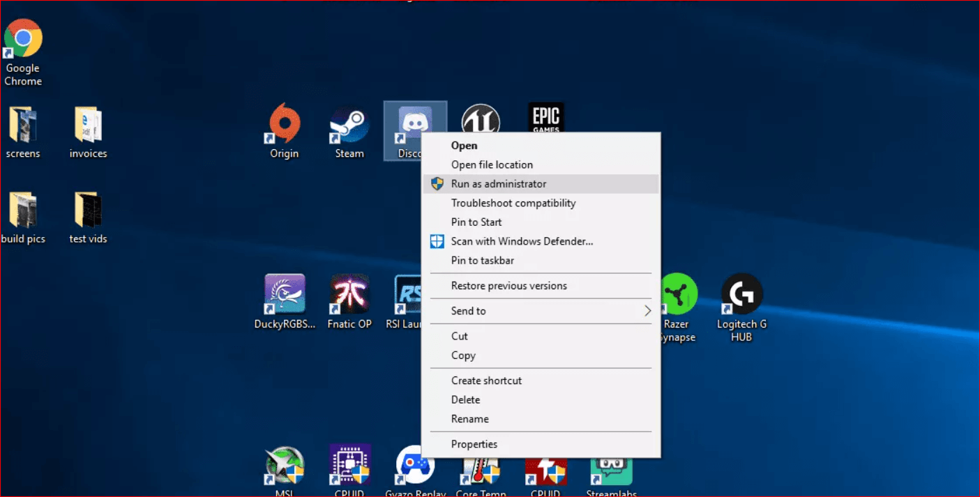Viewport: 980px width, 497px height.
Task: Select the DuckyRGBS shortcut icon
Action: (x=284, y=294)
